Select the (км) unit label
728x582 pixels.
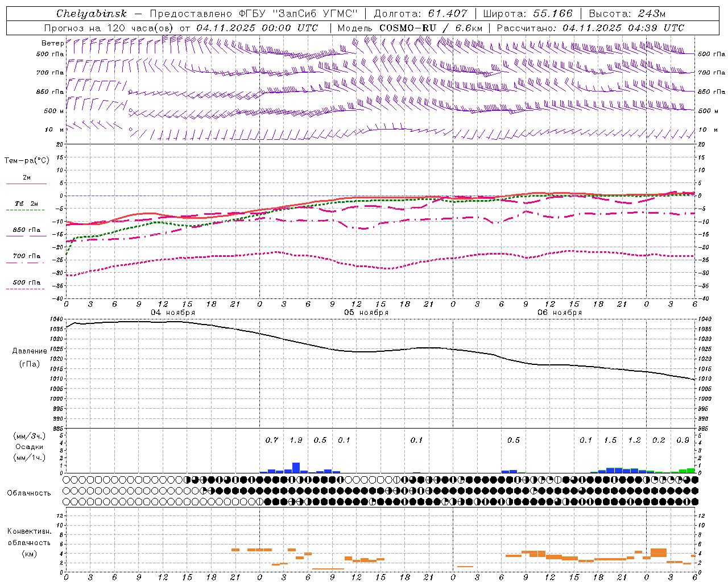(30, 554)
